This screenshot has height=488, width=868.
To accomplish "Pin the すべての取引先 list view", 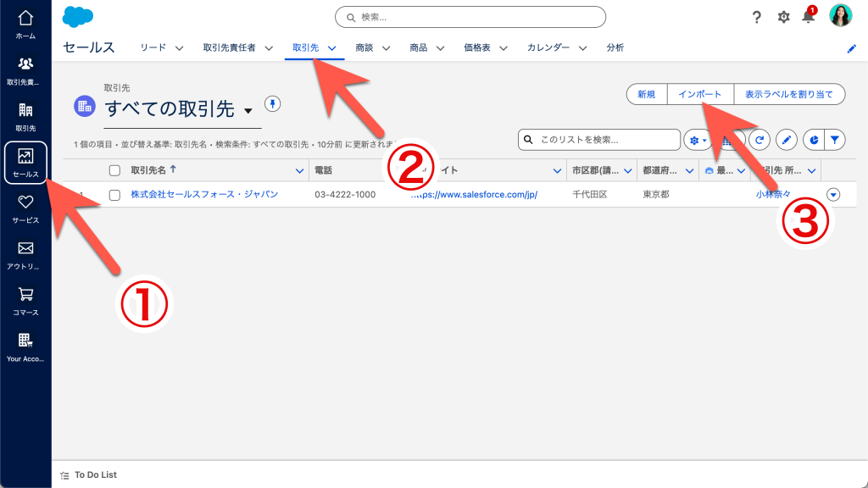I will [272, 104].
